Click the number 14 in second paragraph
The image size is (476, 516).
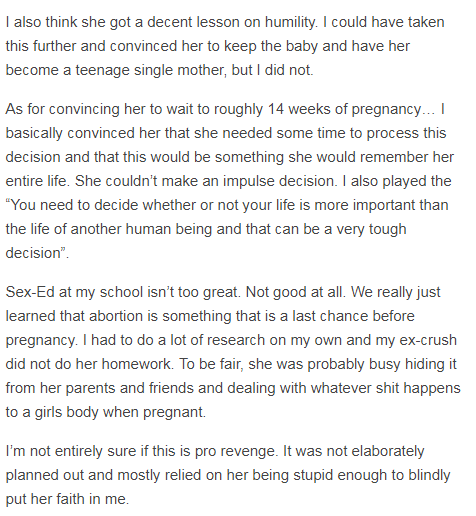coord(275,109)
